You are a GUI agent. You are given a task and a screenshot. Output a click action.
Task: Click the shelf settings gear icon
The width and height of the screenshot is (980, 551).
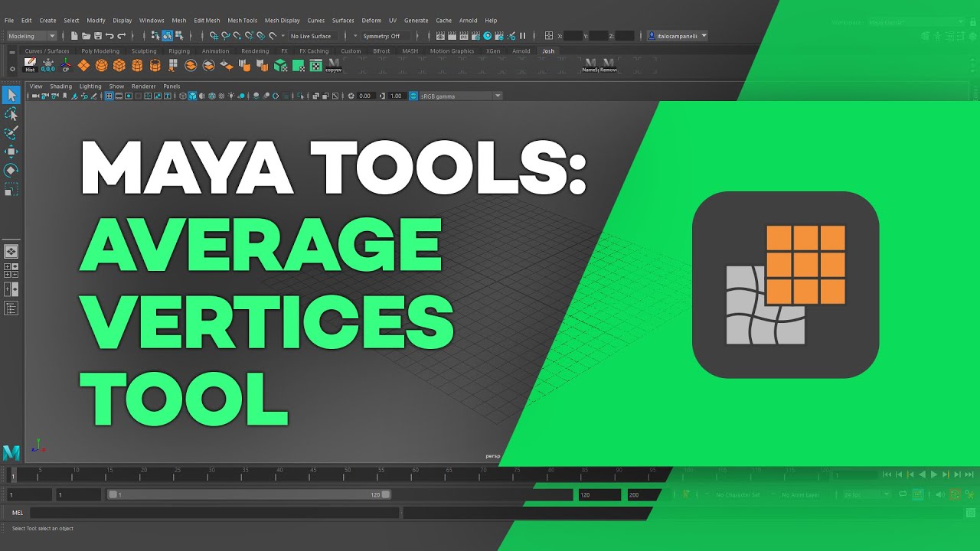click(x=11, y=69)
